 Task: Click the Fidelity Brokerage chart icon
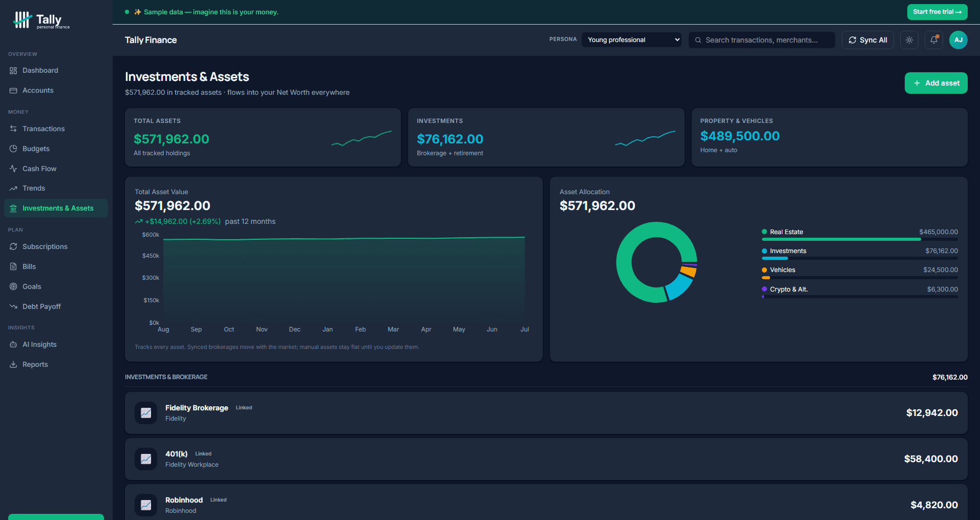coord(146,413)
